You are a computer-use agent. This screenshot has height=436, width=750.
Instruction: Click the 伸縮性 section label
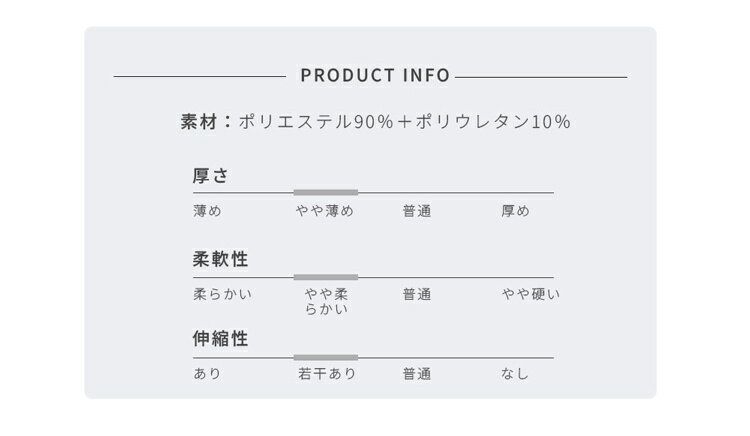click(x=220, y=339)
